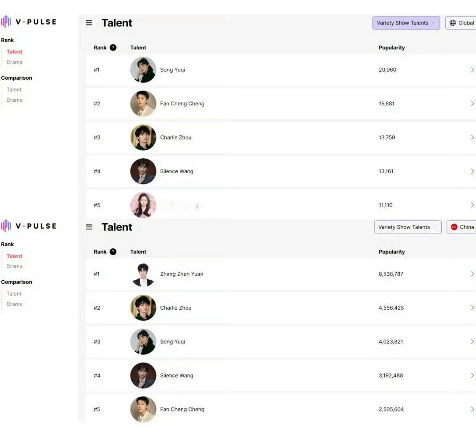Click Charlie Zhou's name in the China ranking
Image resolution: width=476 pixels, height=448 pixels.
click(x=176, y=307)
